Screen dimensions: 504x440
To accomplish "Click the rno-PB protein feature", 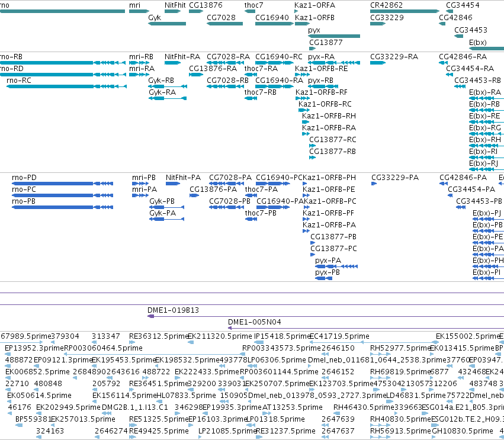I will point(62,207).
